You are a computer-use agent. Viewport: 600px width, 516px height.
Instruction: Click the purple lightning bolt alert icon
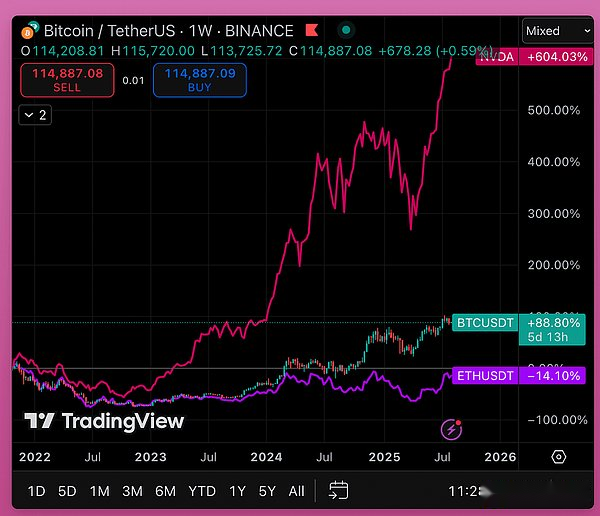point(452,429)
